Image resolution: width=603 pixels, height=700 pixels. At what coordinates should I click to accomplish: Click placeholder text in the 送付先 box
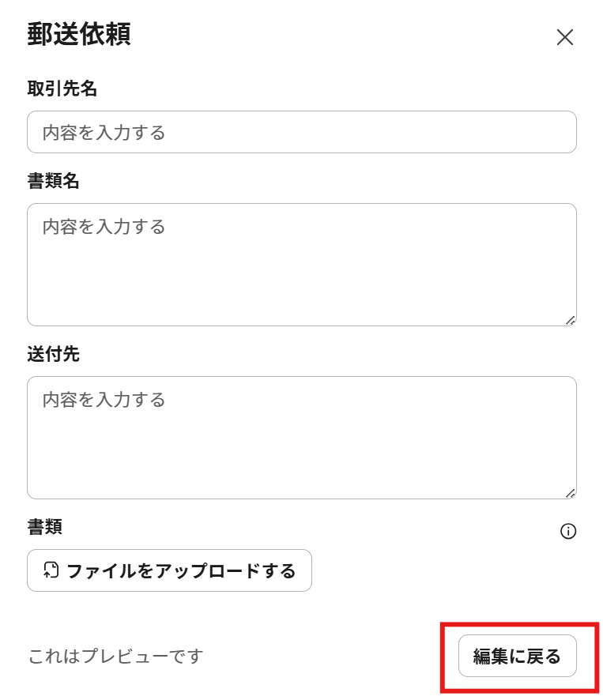(104, 400)
